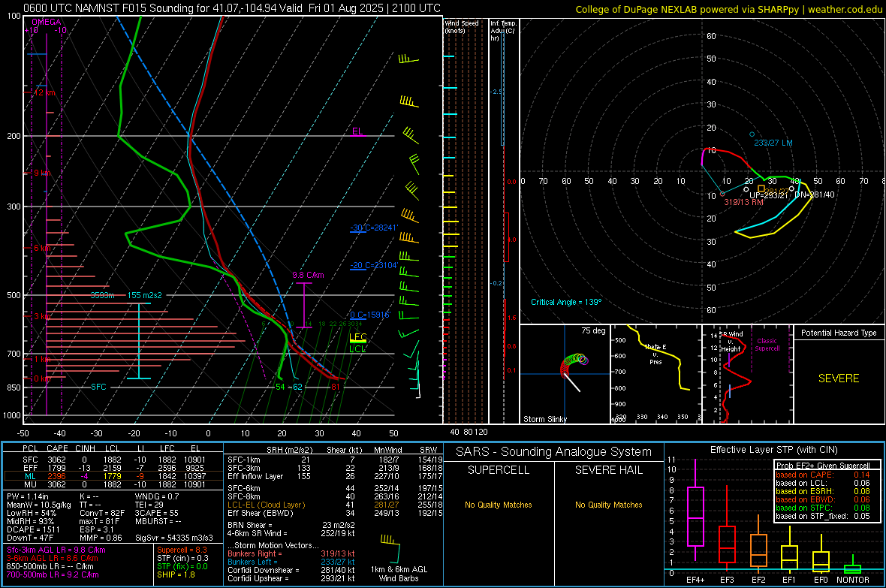This screenshot has width=886, height=588.
Task: Click the 700-500mb LR = 9.2 C/km line
Action: click(x=53, y=574)
